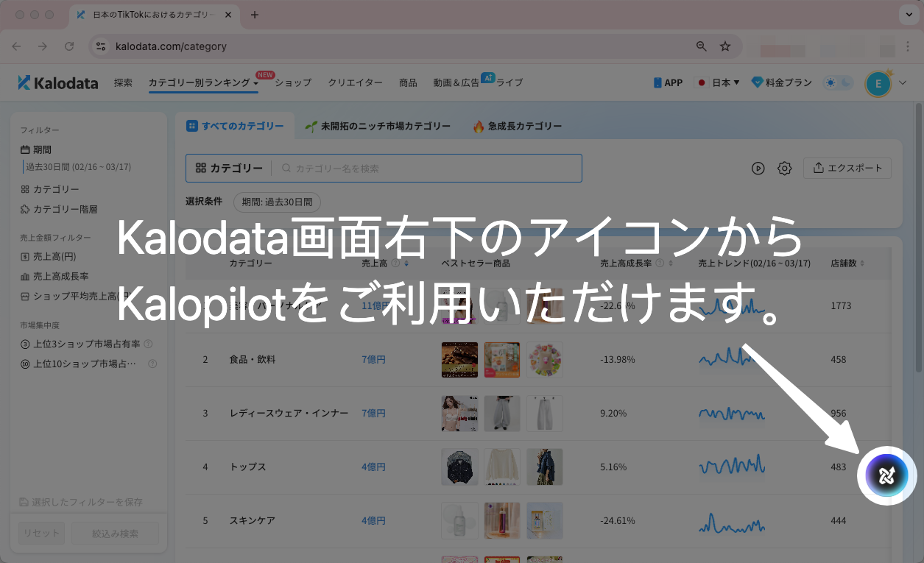Click the browser zoom magnifier icon
The image size is (924, 563).
(x=701, y=46)
